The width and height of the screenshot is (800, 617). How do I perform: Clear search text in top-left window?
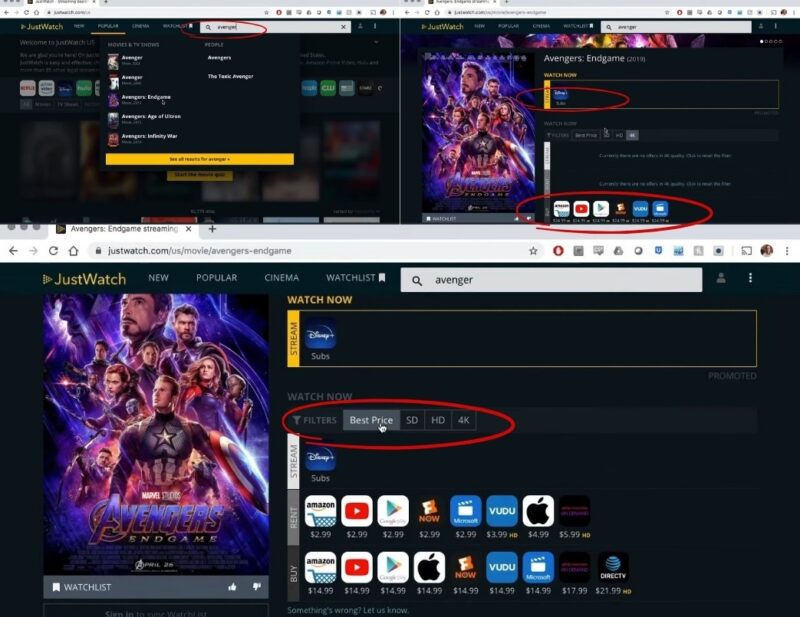point(343,27)
